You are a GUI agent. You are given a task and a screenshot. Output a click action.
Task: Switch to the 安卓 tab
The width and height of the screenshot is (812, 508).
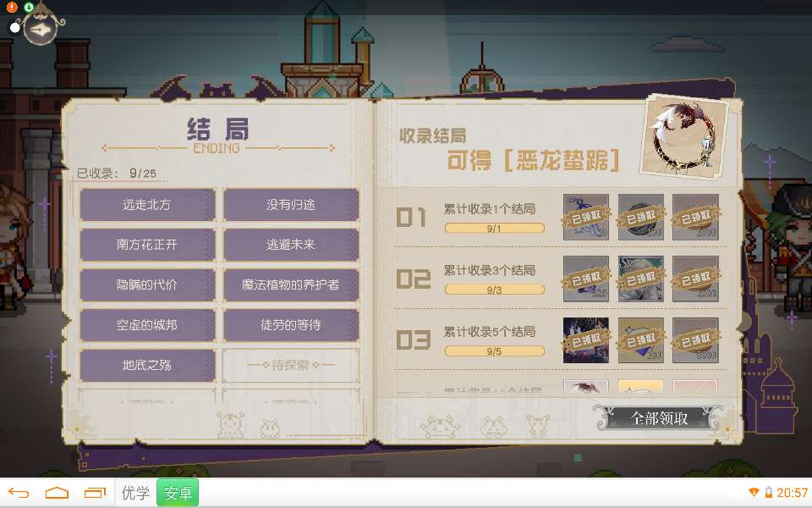[178, 493]
